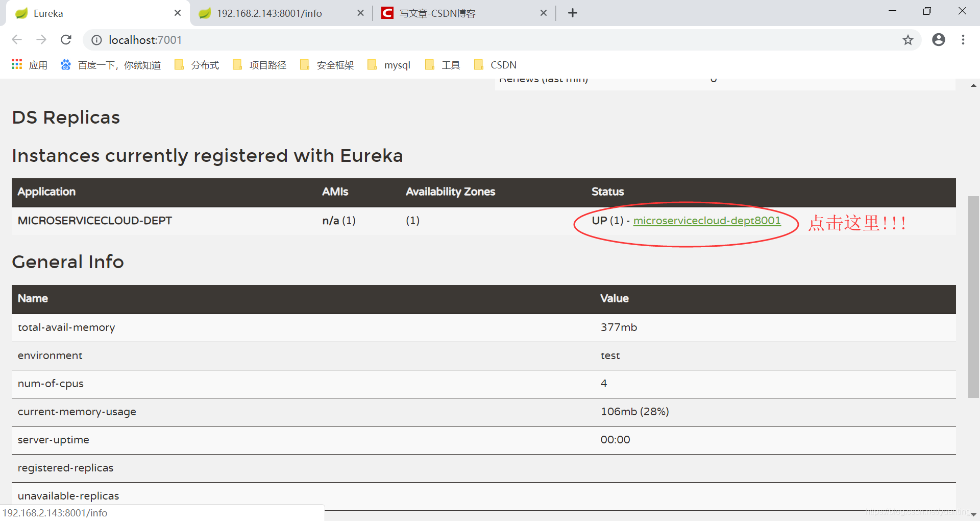Screen dimensions: 980x521
Task: Click the 377mb value
Action: click(x=619, y=327)
